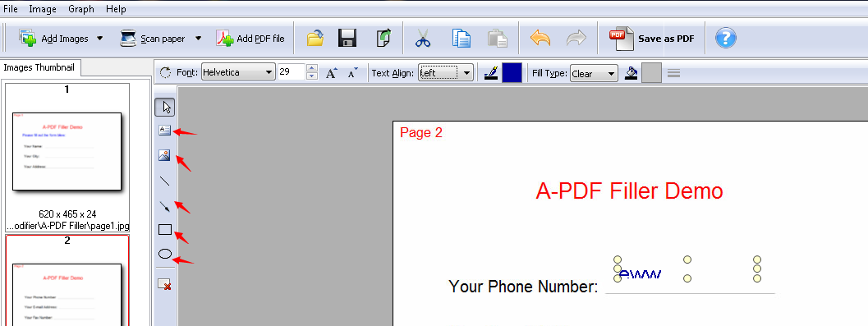Click the undo arrow icon
Image resolution: width=868 pixels, height=326 pixels.
coord(540,39)
